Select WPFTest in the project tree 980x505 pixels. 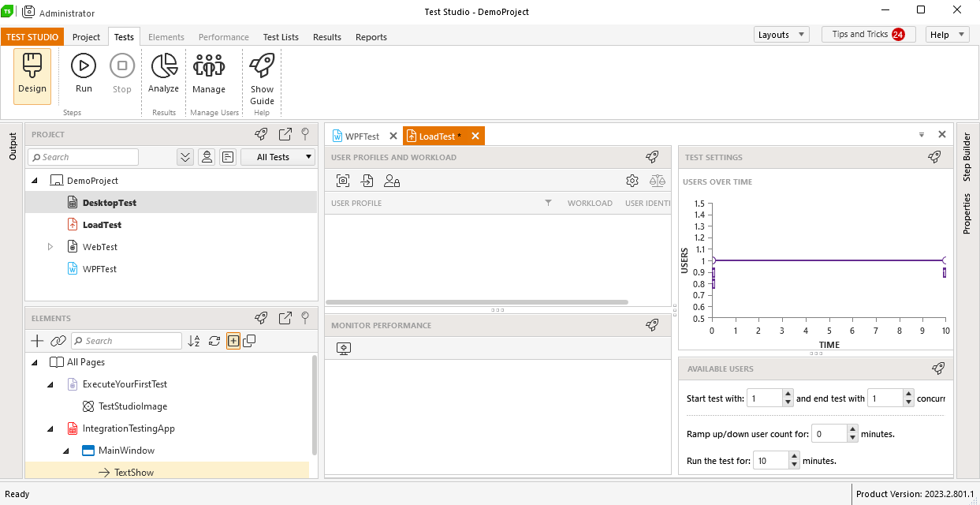point(99,269)
